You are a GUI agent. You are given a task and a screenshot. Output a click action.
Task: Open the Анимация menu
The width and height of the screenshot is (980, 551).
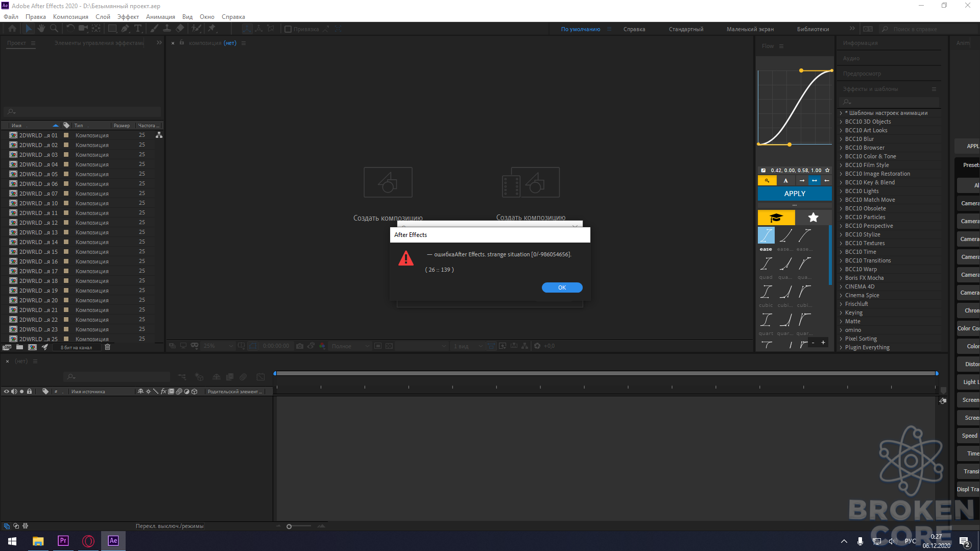160,16
